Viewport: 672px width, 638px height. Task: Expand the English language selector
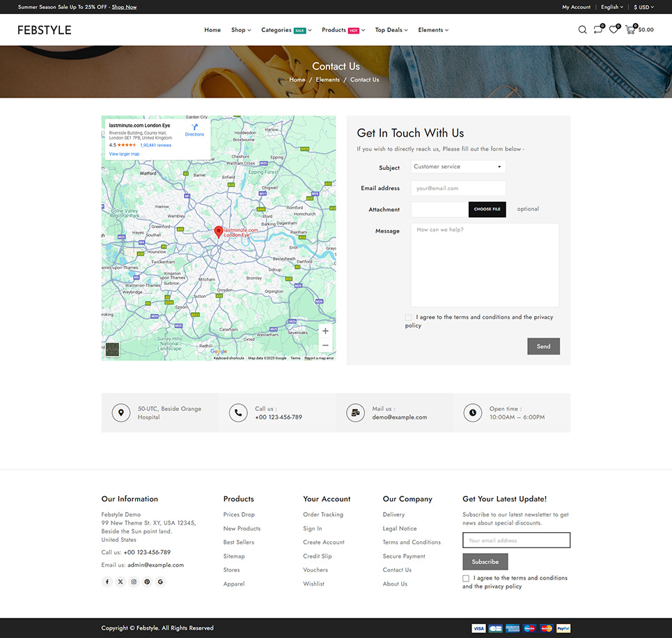611,7
